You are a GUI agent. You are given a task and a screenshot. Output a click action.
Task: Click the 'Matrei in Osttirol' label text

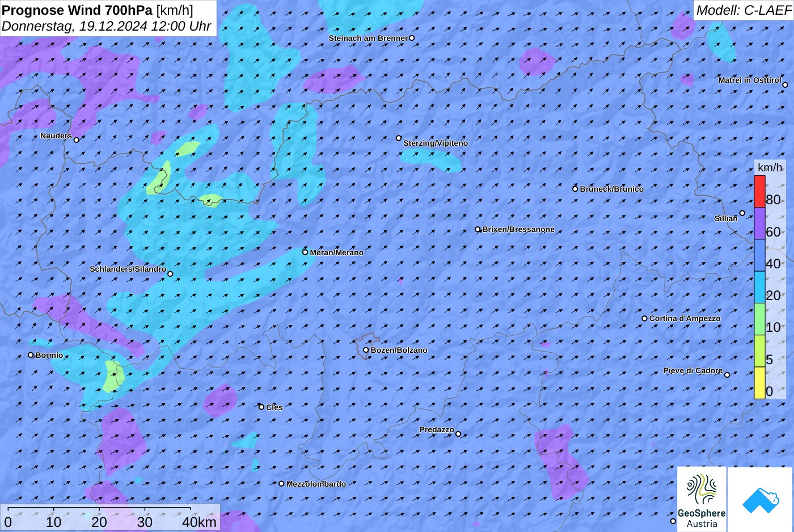750,80
